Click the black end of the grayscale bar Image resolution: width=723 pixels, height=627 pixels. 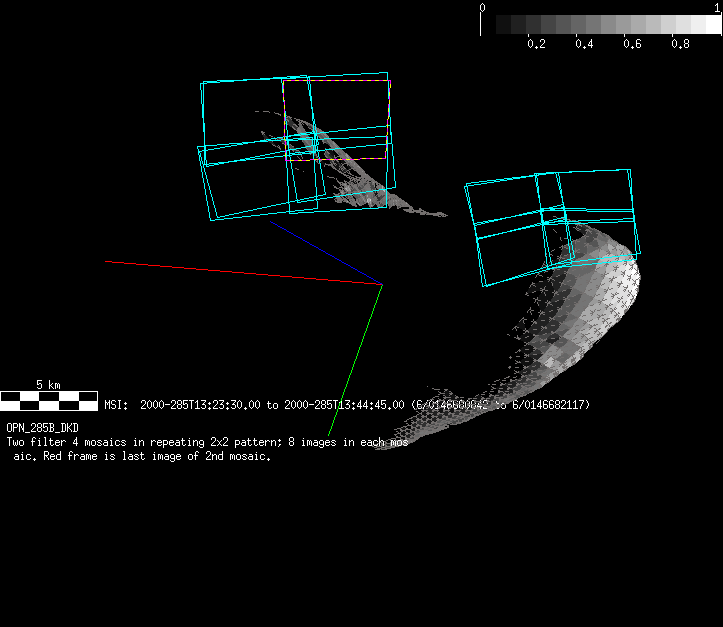490,25
